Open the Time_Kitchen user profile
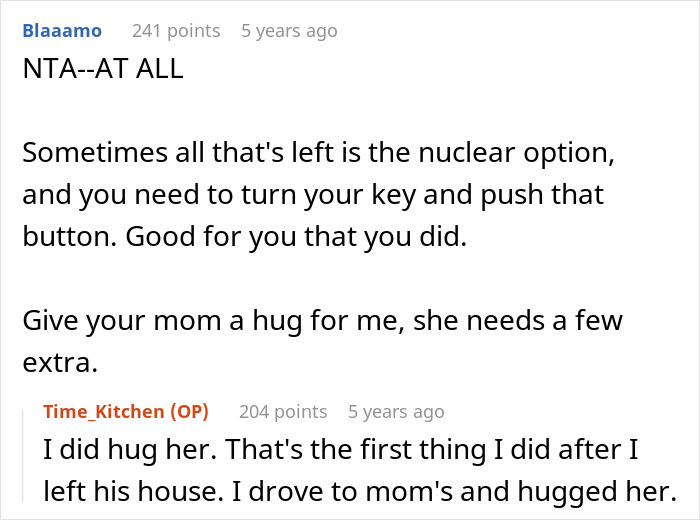 106,412
